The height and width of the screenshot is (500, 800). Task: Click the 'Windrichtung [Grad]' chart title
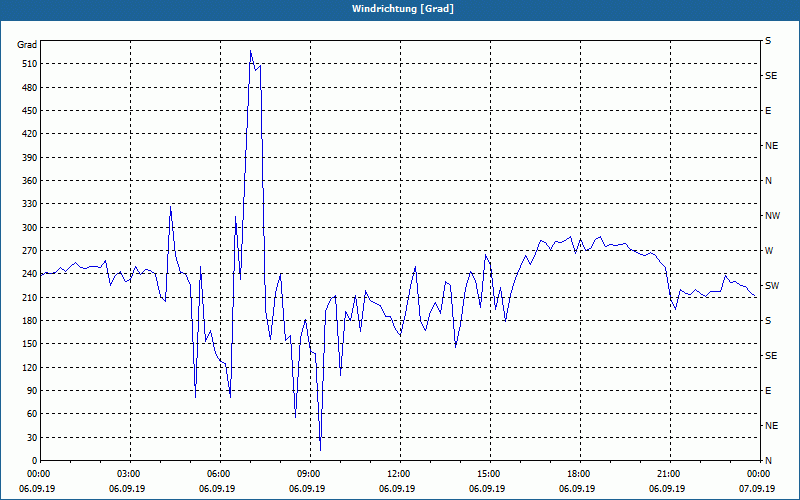point(403,9)
